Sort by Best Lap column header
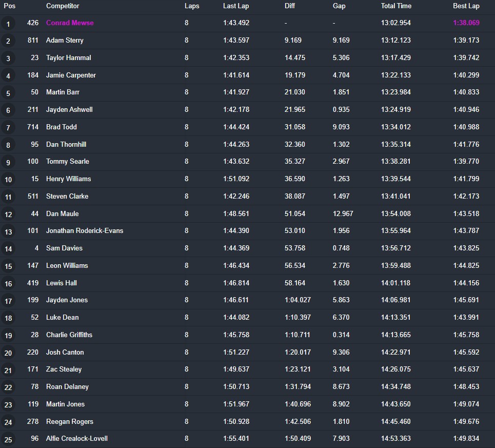 [466, 6]
